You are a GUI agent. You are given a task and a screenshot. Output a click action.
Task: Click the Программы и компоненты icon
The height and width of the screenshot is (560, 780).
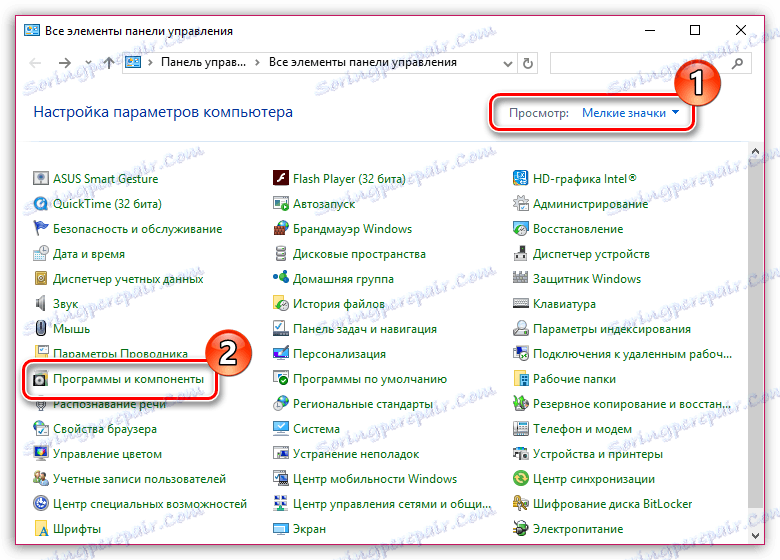pyautogui.click(x=40, y=379)
